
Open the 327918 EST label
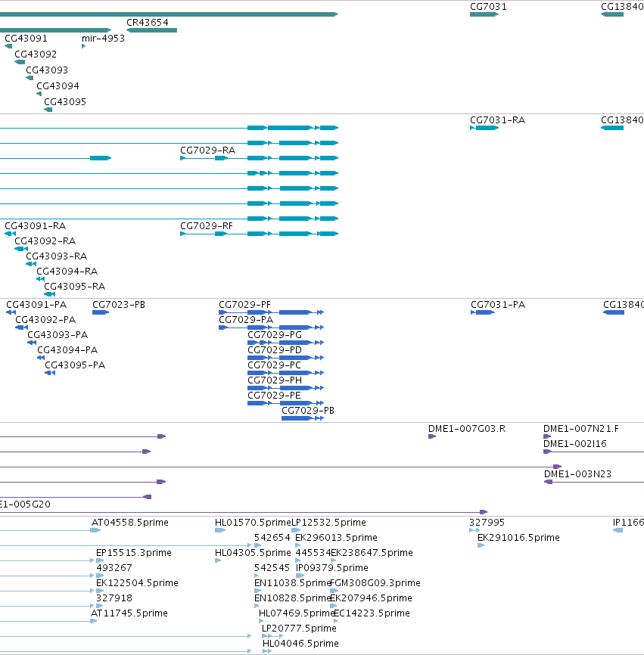pyautogui.click(x=114, y=598)
